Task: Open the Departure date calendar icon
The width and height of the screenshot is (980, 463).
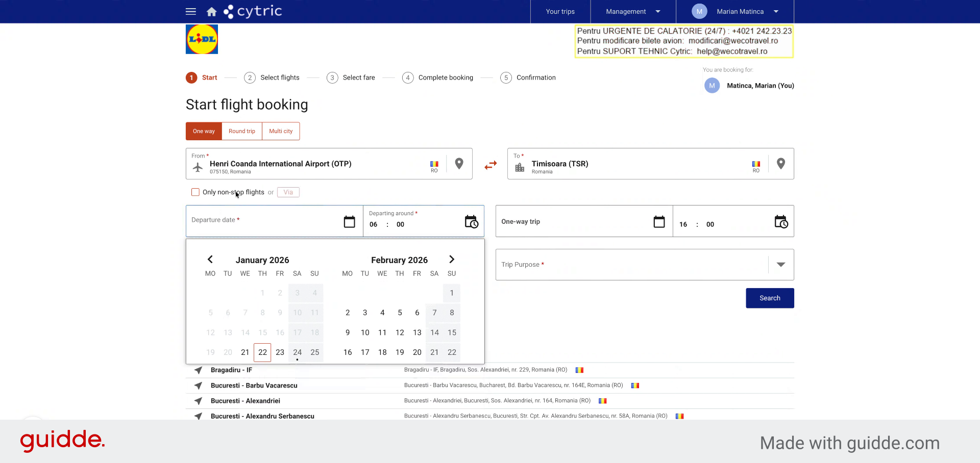Action: pos(350,221)
